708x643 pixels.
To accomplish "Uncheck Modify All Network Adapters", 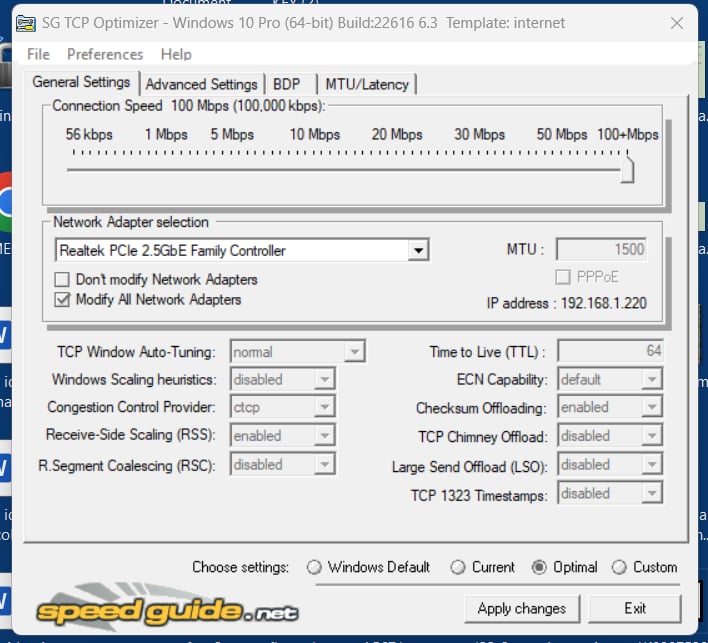I will 63,300.
